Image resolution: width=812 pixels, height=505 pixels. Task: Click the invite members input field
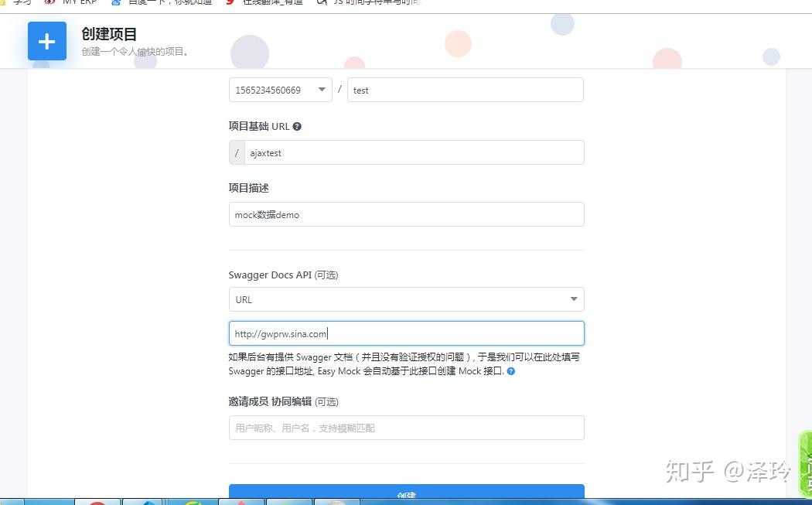click(x=406, y=428)
